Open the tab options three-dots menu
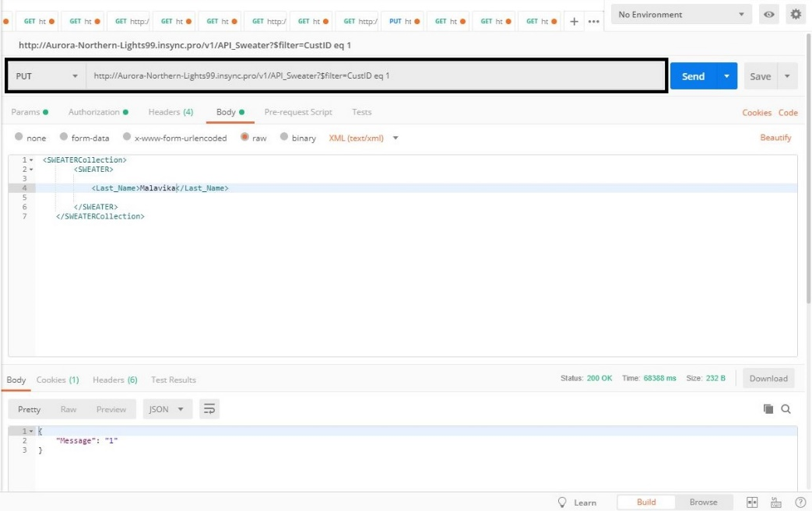This screenshot has width=812, height=511. point(593,21)
